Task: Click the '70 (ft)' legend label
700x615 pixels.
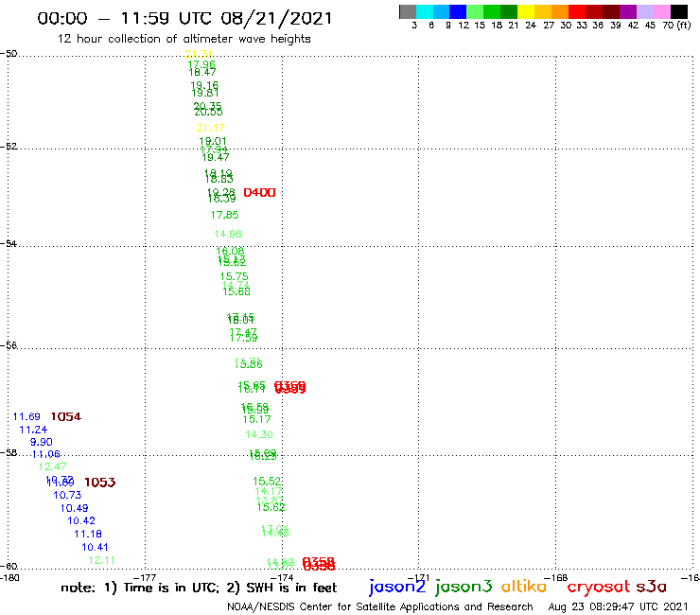Action: [x=676, y=26]
